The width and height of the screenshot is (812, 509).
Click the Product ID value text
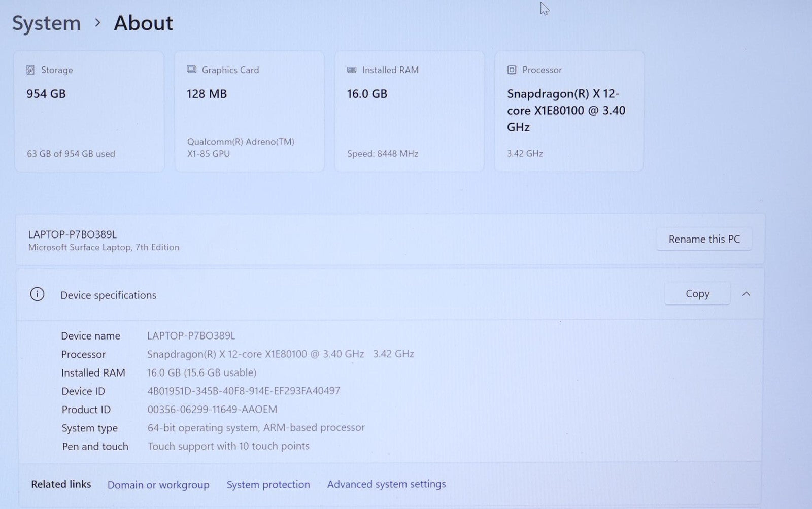click(212, 410)
